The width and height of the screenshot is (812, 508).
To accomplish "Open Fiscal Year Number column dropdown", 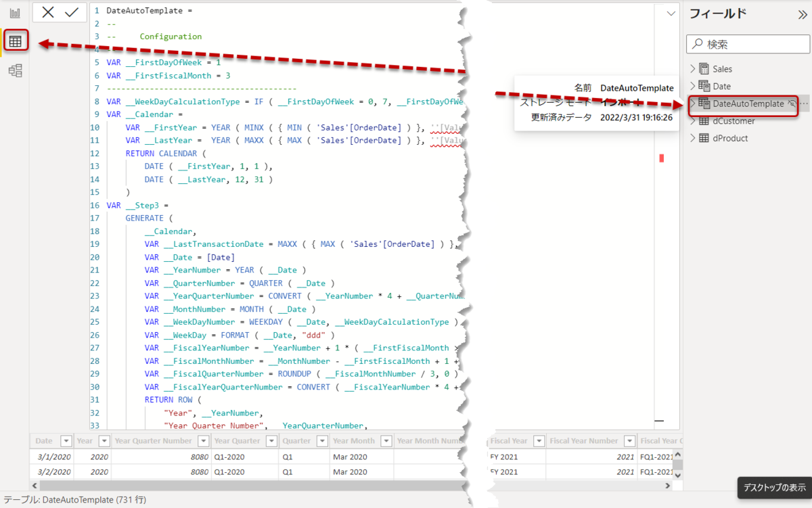I will pyautogui.click(x=629, y=441).
